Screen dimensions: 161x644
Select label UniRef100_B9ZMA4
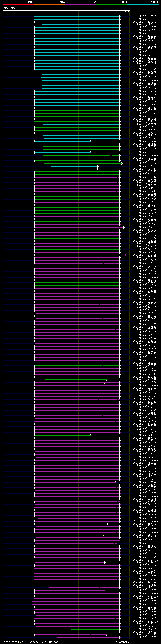coord(144,382)
